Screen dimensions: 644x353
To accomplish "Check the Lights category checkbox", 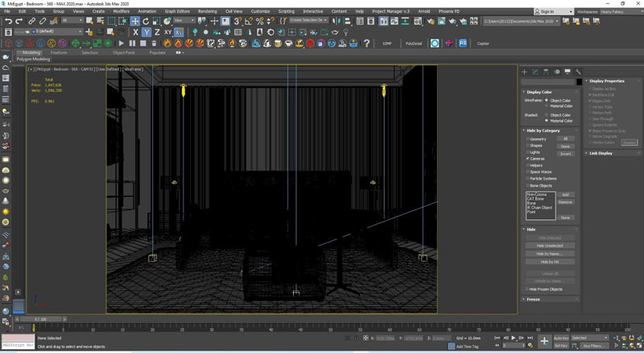I will click(528, 152).
